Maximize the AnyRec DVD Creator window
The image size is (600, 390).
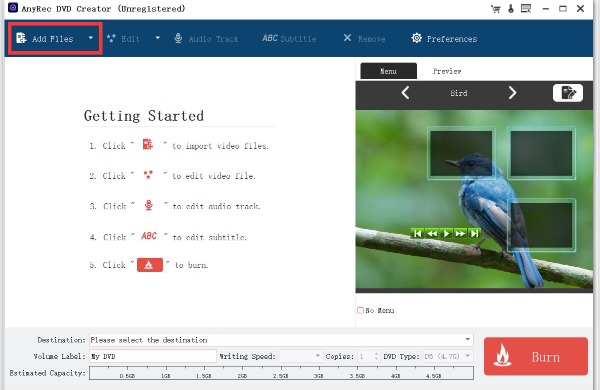click(x=563, y=8)
